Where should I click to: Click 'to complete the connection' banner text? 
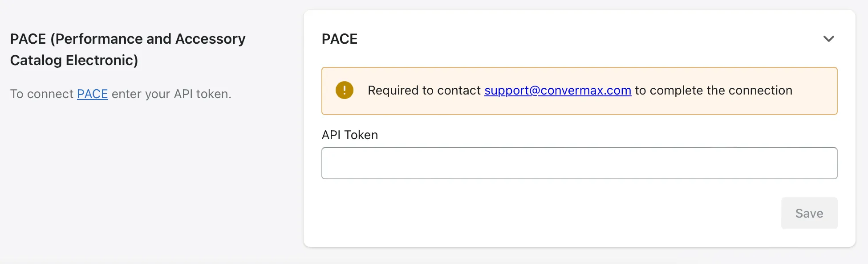pyautogui.click(x=713, y=91)
